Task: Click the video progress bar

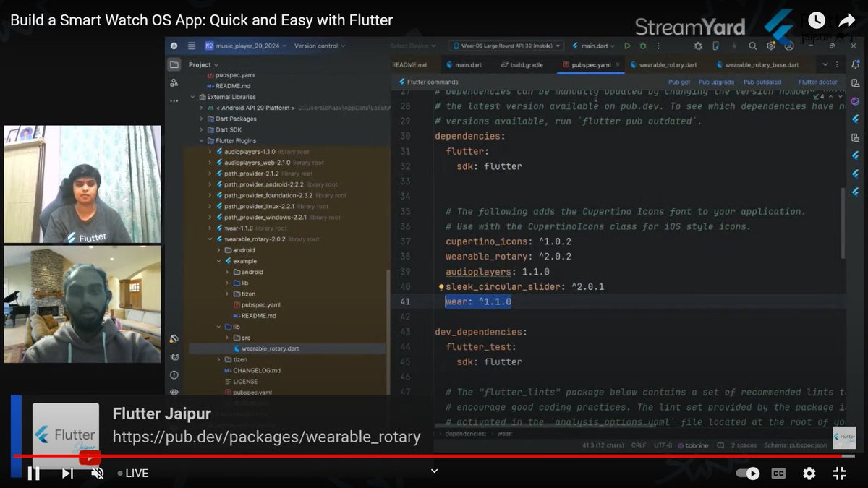Action: click(434, 456)
